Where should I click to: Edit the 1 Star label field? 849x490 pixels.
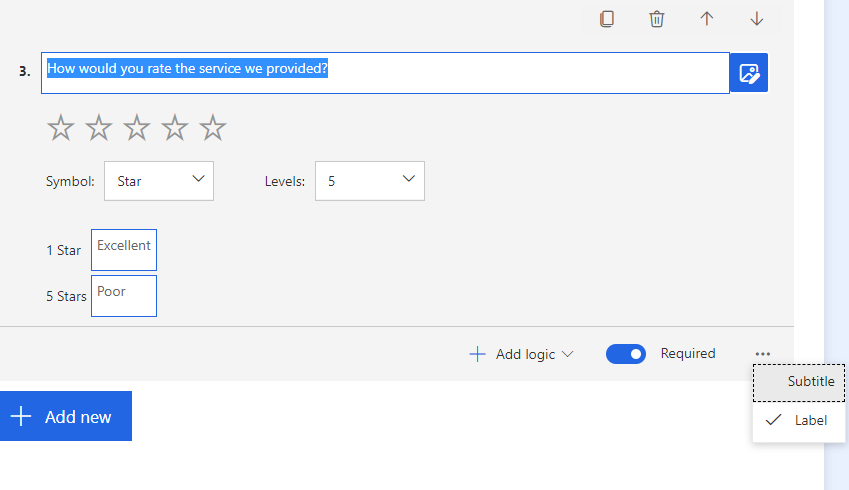pos(124,250)
